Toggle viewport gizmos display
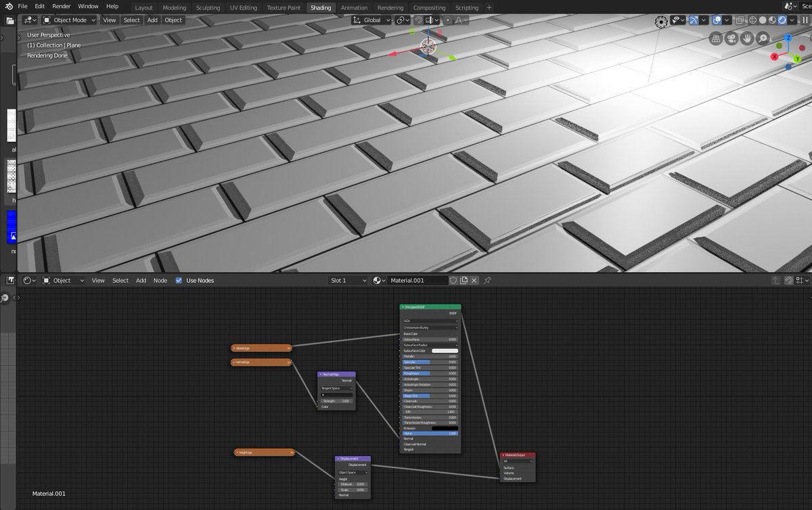Image resolution: width=812 pixels, height=510 pixels. [x=694, y=20]
